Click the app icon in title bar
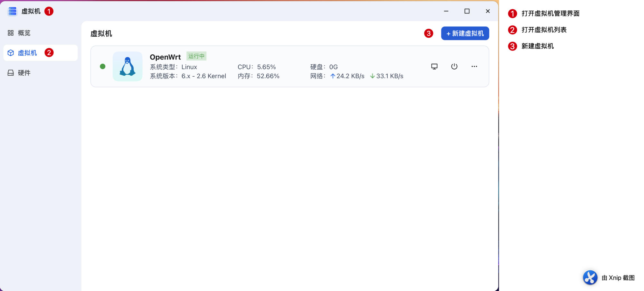The height and width of the screenshot is (291, 644). point(12,11)
